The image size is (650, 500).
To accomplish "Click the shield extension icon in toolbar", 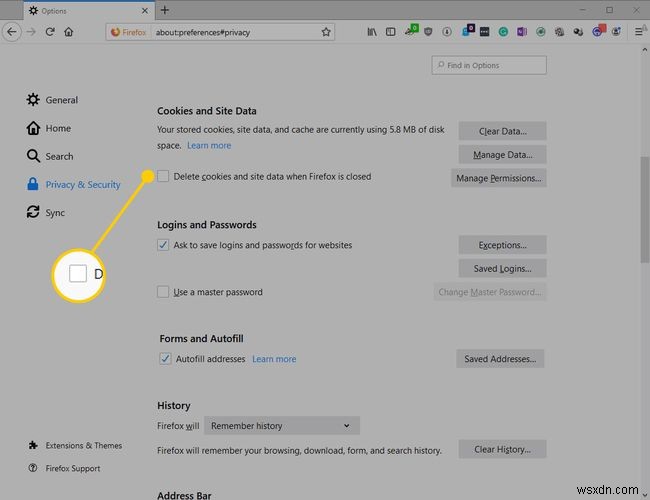I will tap(428, 32).
